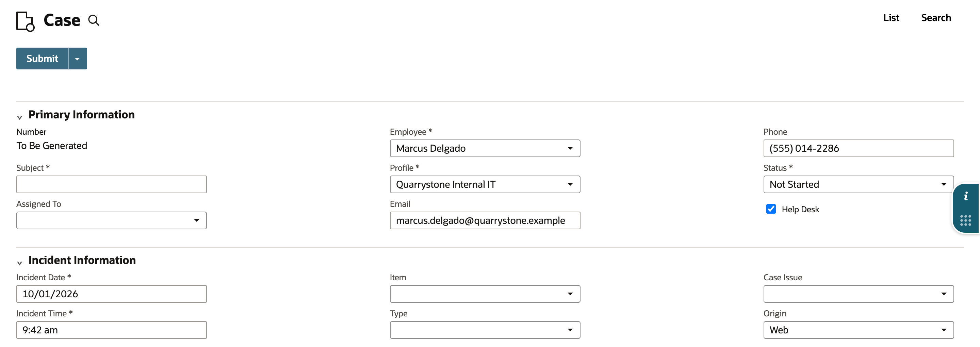This screenshot has width=980, height=347.
Task: Click the Submit button
Action: pyautogui.click(x=42, y=59)
